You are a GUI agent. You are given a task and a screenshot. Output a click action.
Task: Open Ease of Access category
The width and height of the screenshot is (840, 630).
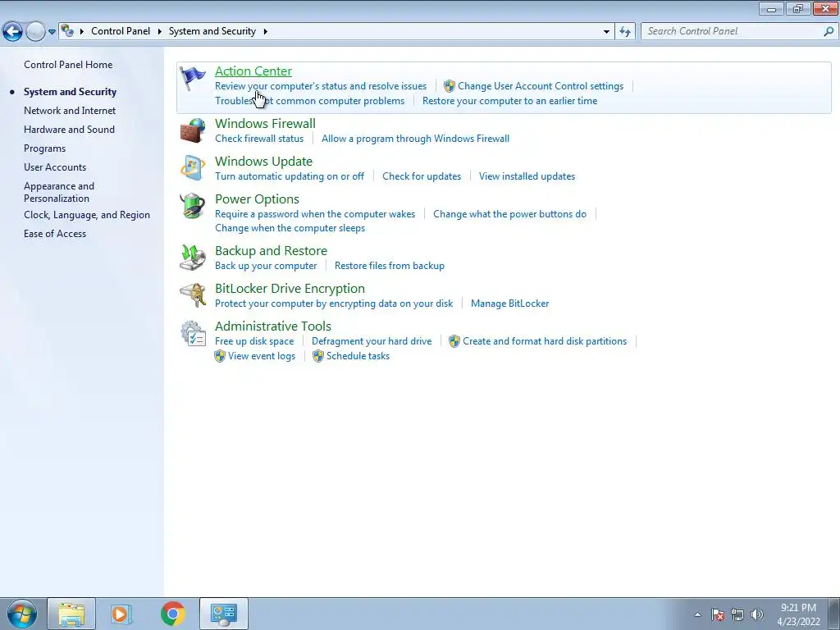point(55,234)
